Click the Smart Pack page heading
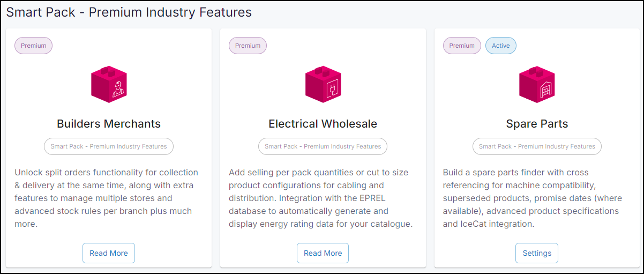Viewport: 644px width, 274px height. (129, 12)
